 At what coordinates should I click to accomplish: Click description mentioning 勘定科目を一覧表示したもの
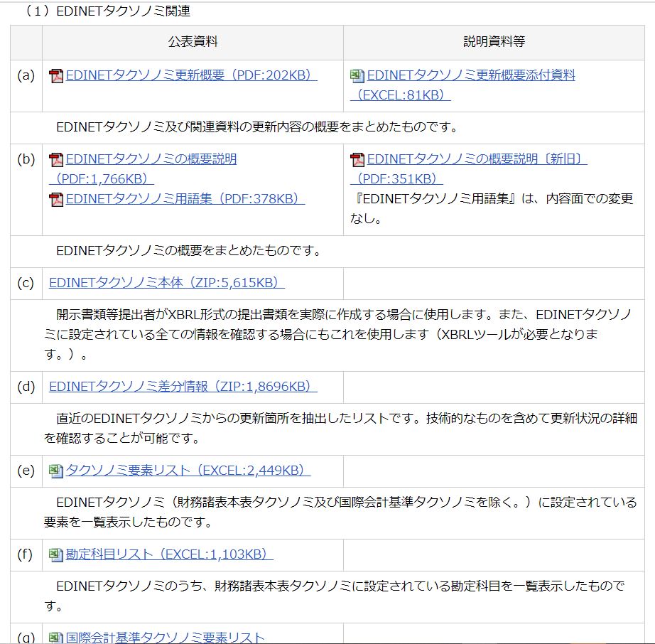pos(334,596)
